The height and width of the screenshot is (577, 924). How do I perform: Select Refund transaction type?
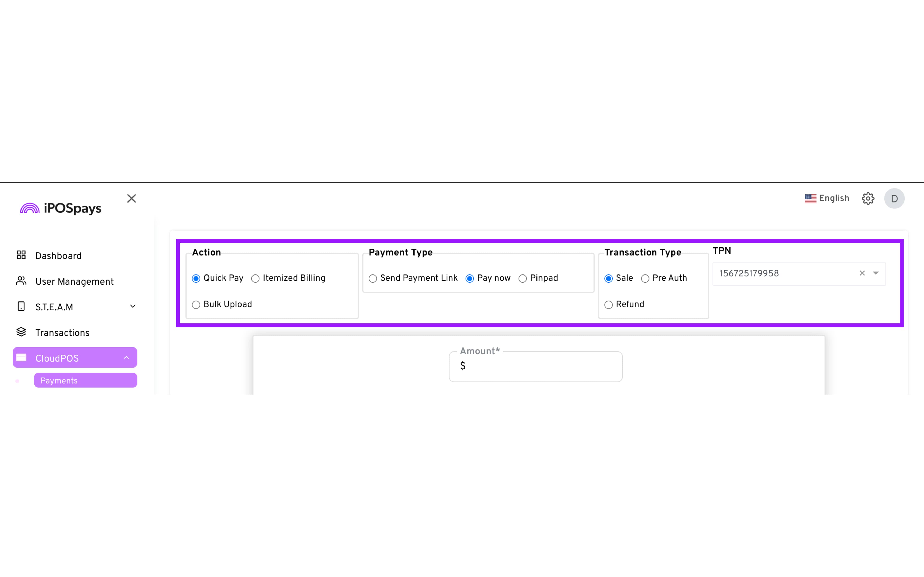(609, 305)
